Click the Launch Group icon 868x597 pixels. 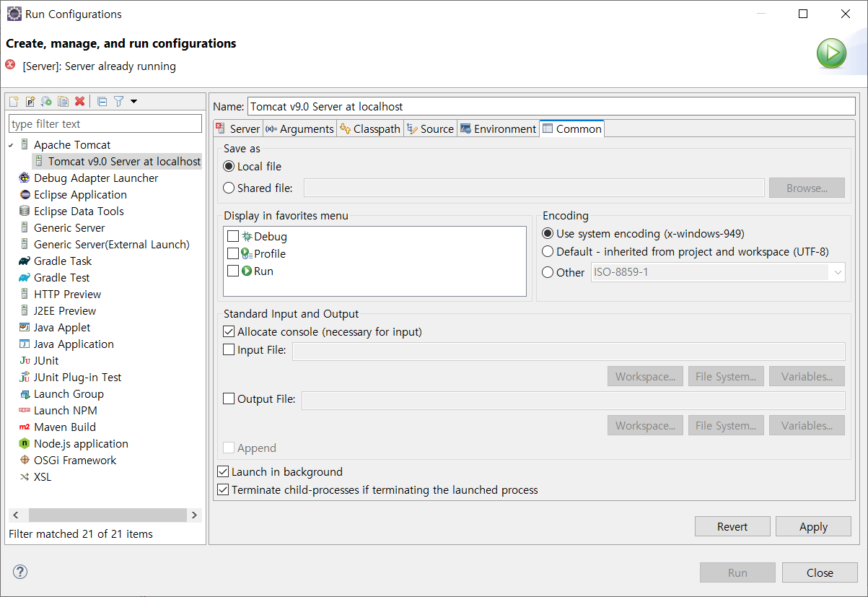click(x=25, y=393)
